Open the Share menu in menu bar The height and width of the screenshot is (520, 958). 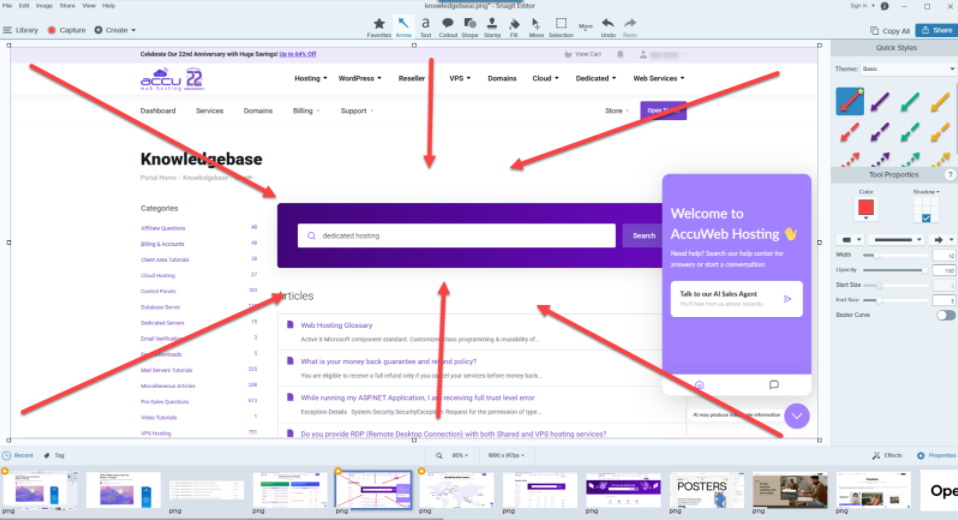(67, 5)
